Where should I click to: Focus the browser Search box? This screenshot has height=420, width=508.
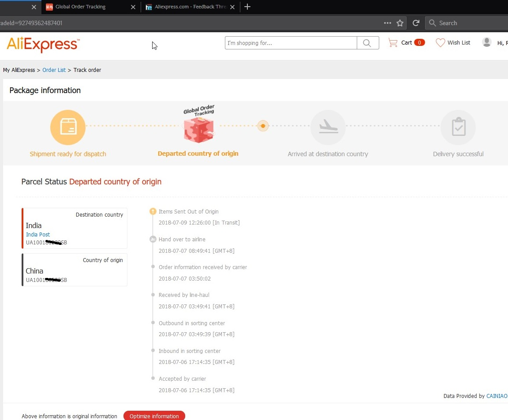coord(467,23)
